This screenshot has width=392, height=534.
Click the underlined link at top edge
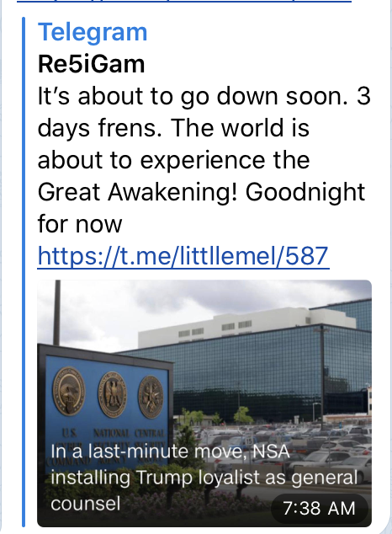click(x=183, y=2)
